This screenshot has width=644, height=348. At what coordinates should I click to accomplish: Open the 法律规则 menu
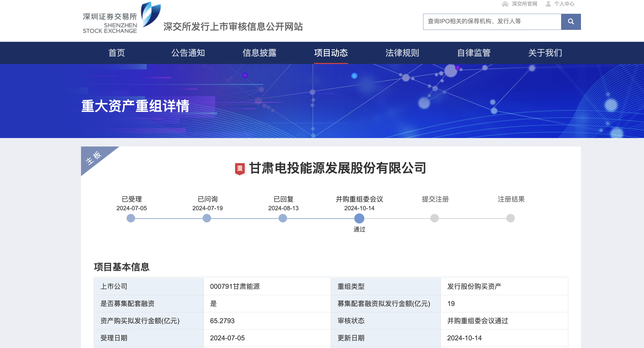[402, 53]
